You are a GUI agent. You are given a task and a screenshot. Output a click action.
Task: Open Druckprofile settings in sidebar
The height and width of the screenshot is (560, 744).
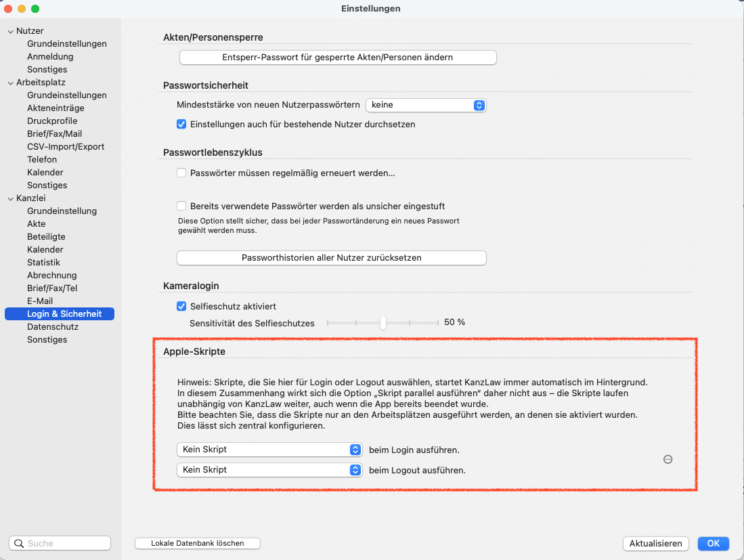(52, 121)
